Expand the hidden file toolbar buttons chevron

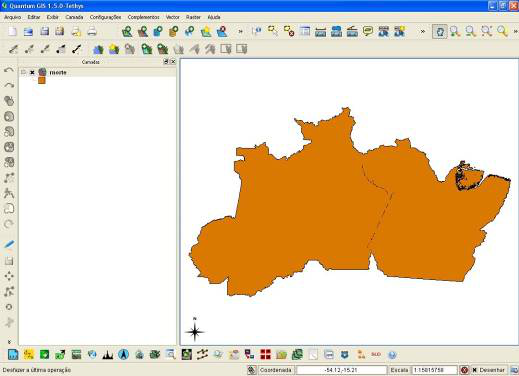click(240, 32)
